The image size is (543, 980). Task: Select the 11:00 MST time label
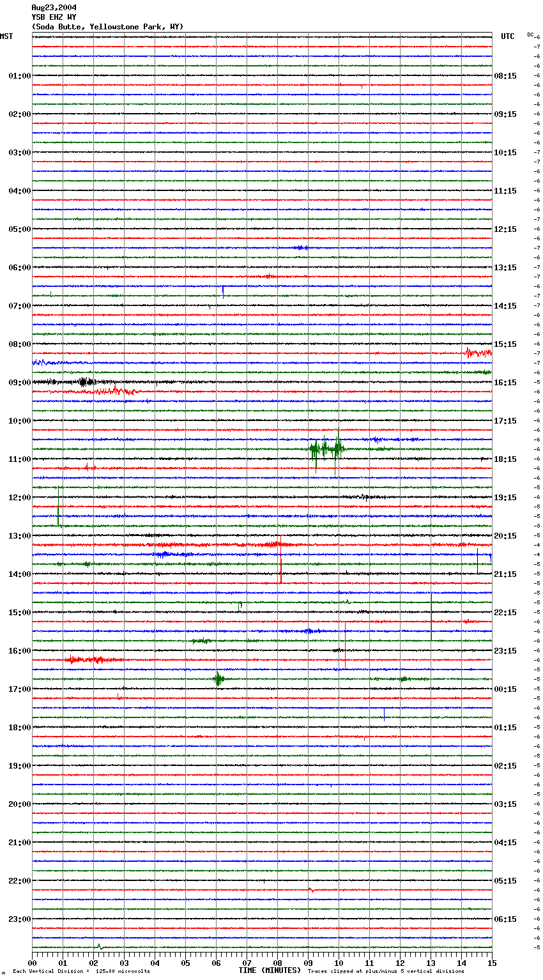[20, 459]
